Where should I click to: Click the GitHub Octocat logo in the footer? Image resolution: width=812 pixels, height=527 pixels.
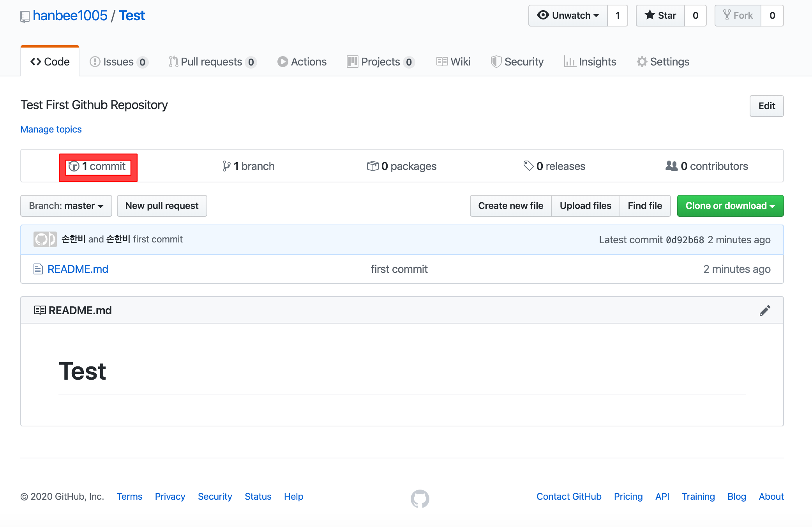[420, 499]
